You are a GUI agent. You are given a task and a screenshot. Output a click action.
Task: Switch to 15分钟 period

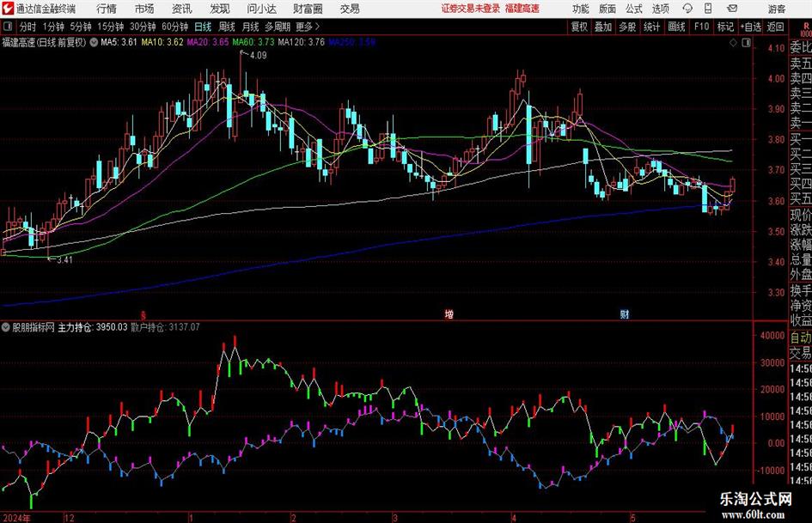(111, 27)
